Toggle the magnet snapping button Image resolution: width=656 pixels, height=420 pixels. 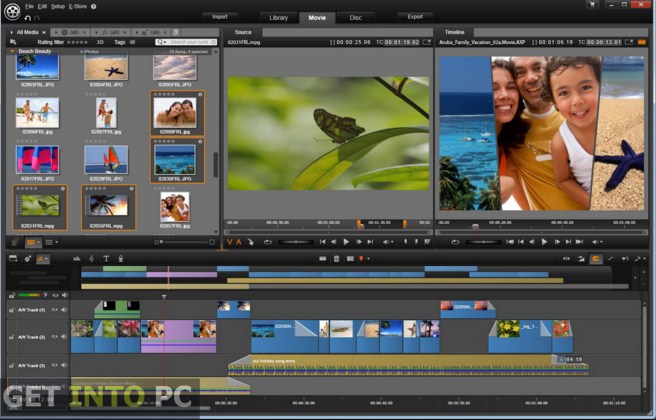pos(596,259)
